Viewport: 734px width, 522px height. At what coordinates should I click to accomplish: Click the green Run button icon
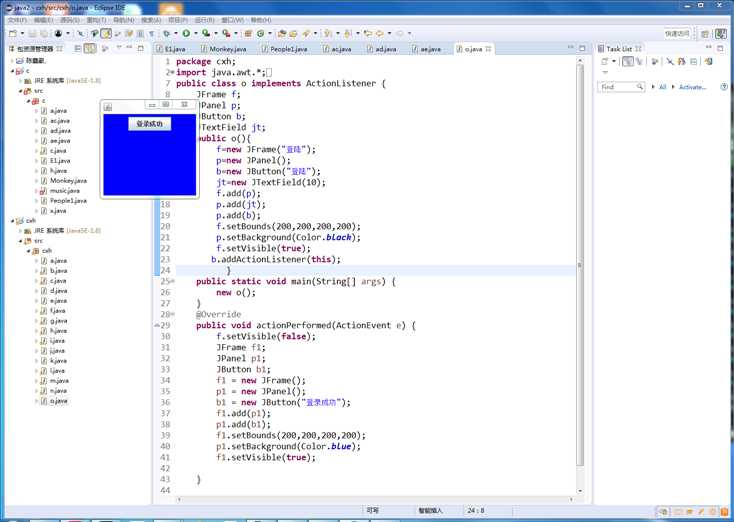point(186,34)
